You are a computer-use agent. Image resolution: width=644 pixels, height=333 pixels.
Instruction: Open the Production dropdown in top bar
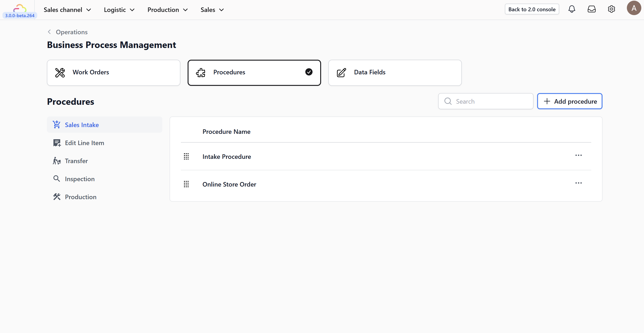168,10
